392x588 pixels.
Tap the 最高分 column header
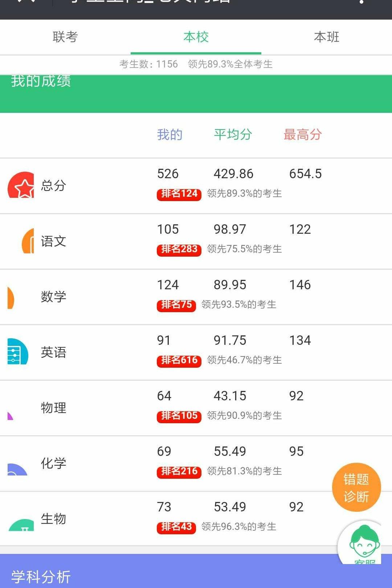coord(302,135)
